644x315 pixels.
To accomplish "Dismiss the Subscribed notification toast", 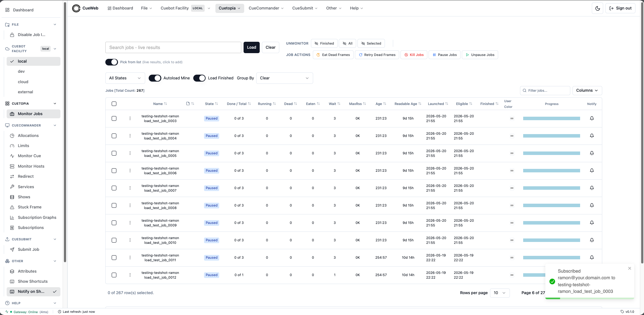I will [x=629, y=268].
